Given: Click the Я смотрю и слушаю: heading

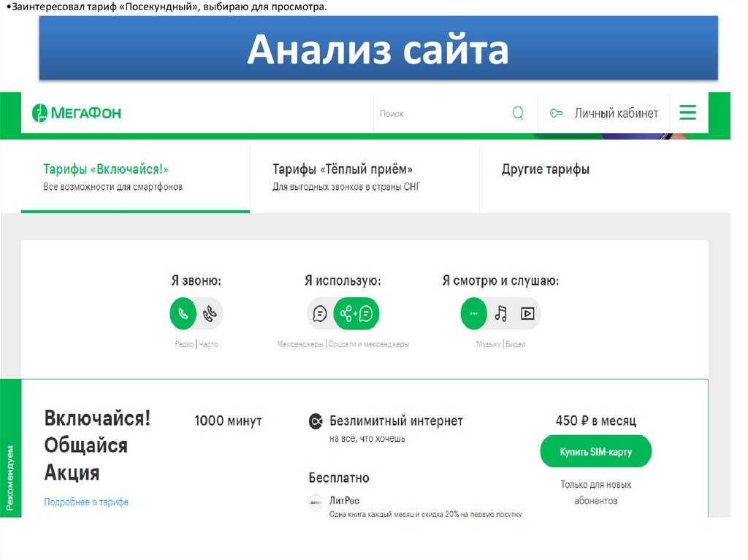Looking at the screenshot, I should coord(500,280).
